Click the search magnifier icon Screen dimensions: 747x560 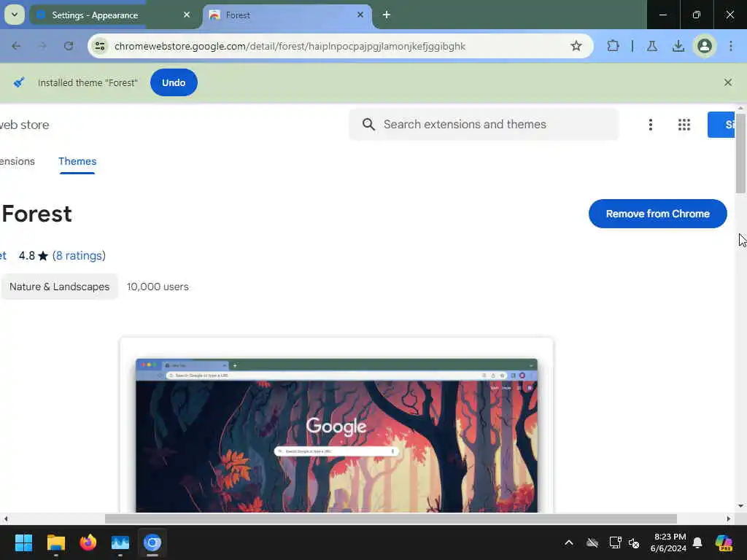coord(368,124)
